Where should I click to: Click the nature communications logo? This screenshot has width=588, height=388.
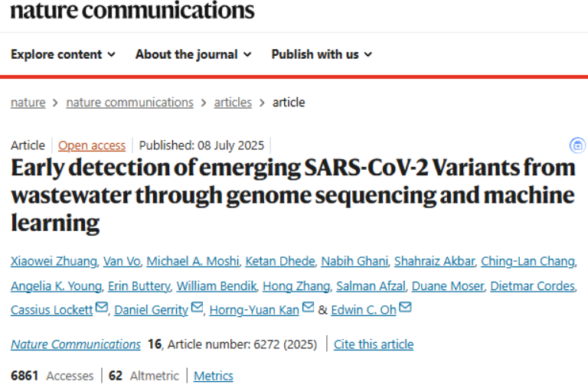pos(132,11)
